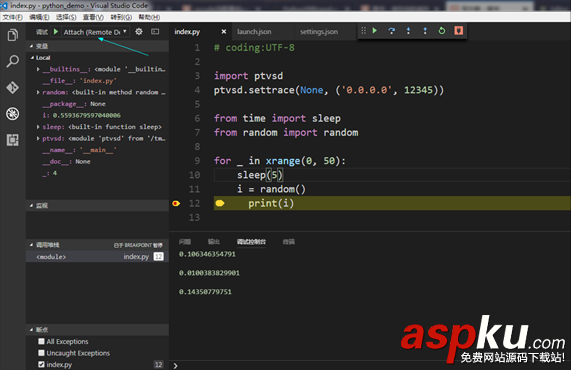This screenshot has width=571, height=370.
Task: Open the Debug view in activity bar
Action: click(13, 114)
